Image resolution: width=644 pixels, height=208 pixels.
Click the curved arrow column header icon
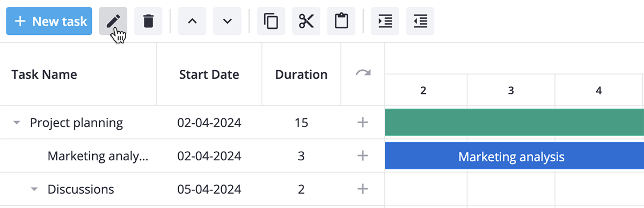tap(363, 73)
